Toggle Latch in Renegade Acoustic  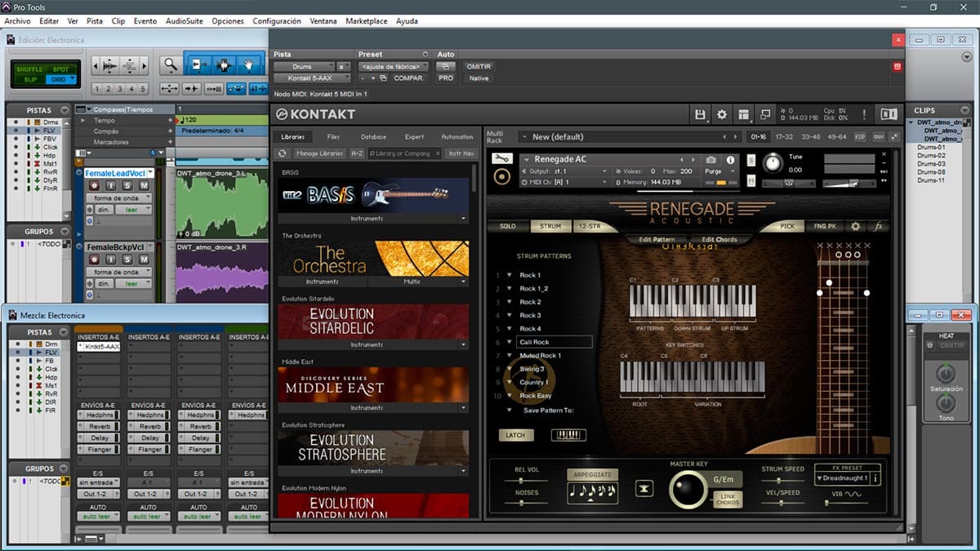point(515,435)
